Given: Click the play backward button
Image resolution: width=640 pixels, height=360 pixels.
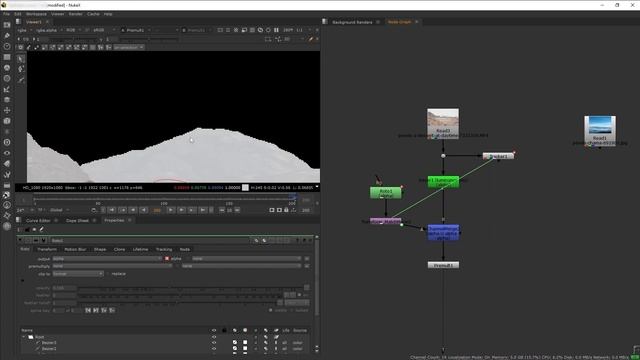Looking at the screenshot, I should coord(143,210).
